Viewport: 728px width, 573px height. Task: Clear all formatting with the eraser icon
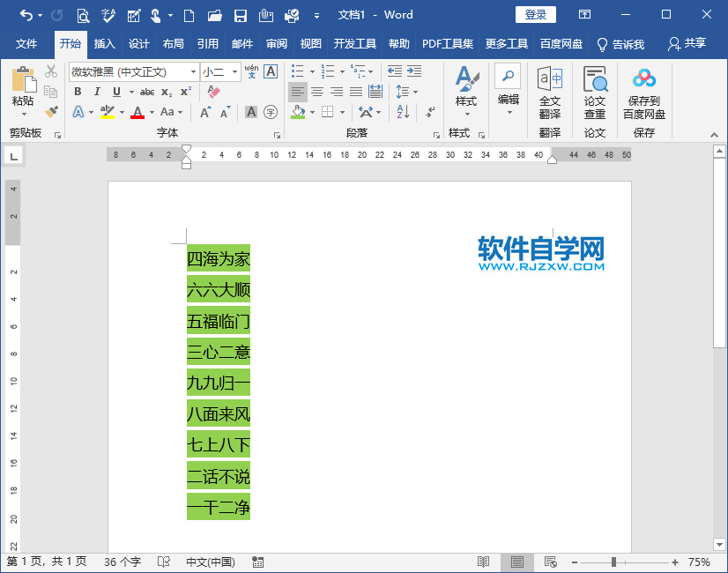click(x=212, y=90)
